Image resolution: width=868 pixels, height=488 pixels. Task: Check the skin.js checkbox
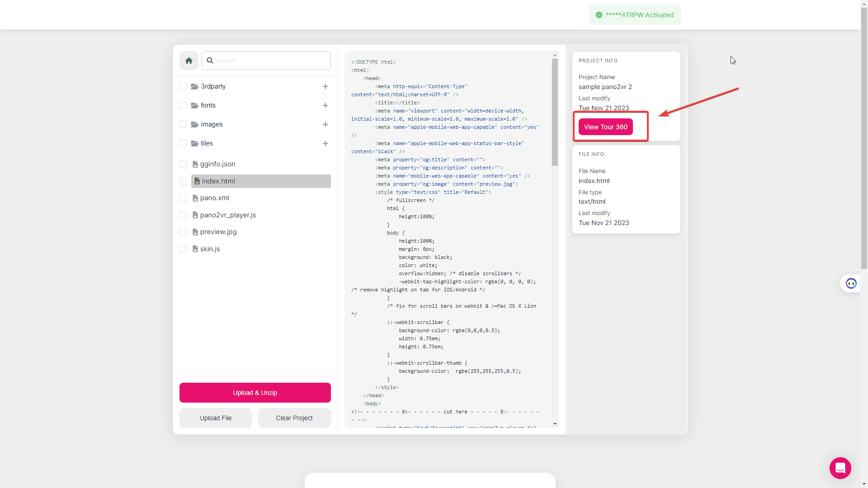click(x=183, y=249)
